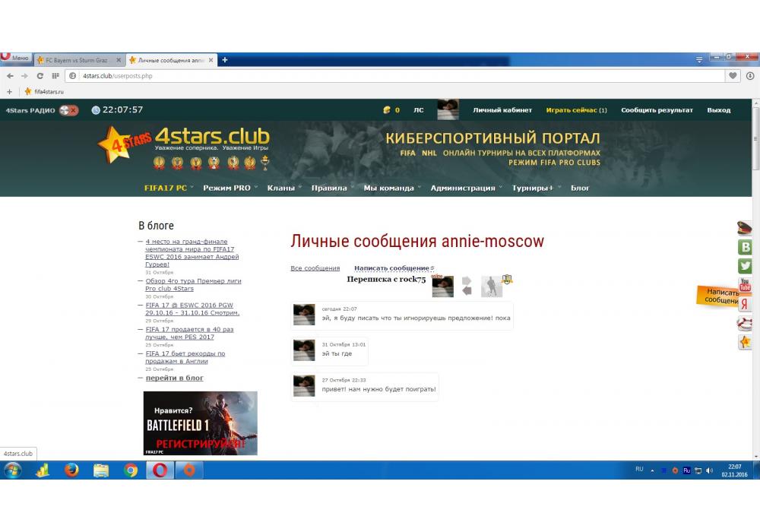Screen dimensions: 760x532
Task: Open the volume tray icon
Action: [x=710, y=470]
